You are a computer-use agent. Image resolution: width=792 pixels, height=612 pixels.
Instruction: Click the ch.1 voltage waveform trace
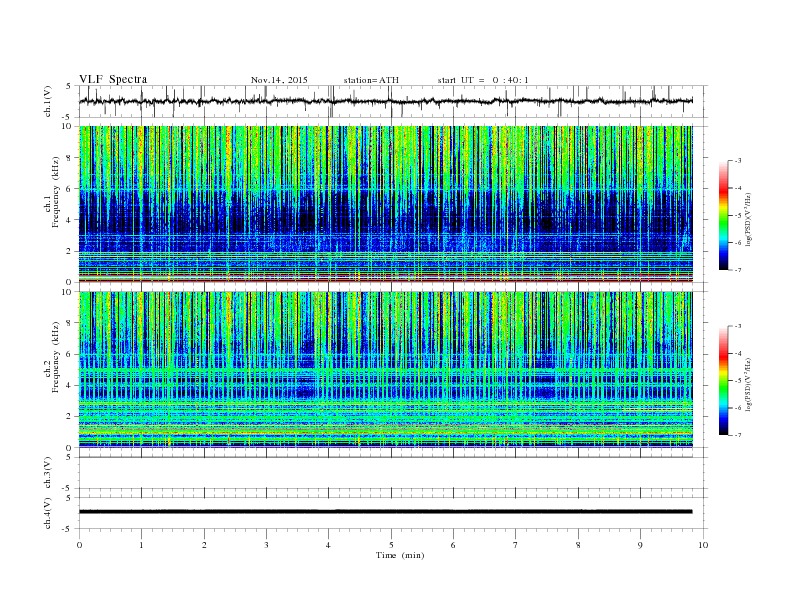(385, 101)
